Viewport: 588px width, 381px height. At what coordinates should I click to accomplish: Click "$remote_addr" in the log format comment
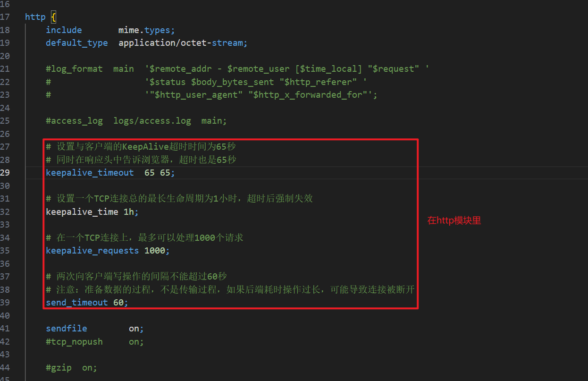tap(181, 69)
